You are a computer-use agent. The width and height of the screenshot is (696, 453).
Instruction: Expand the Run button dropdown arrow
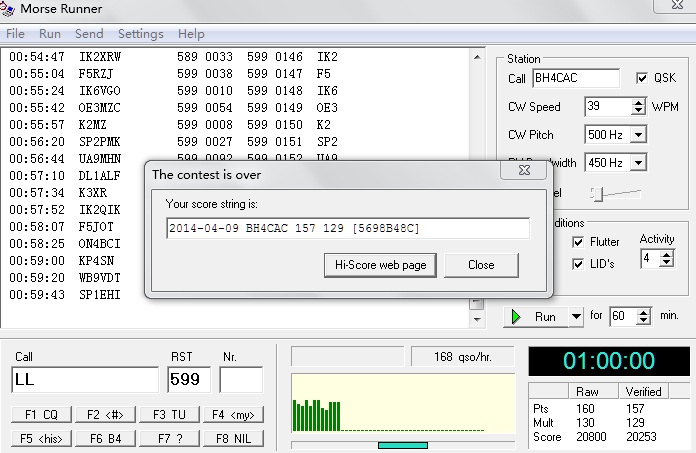[x=576, y=317]
